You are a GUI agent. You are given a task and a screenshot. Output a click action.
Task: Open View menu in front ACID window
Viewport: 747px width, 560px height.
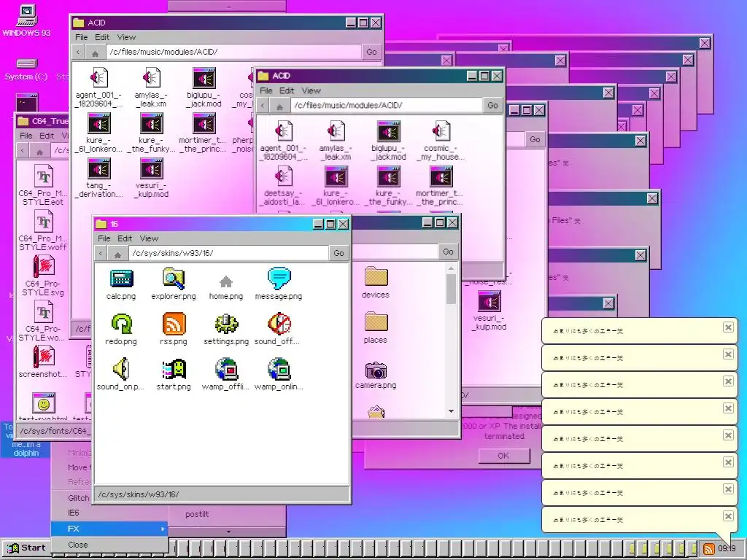coord(311,90)
